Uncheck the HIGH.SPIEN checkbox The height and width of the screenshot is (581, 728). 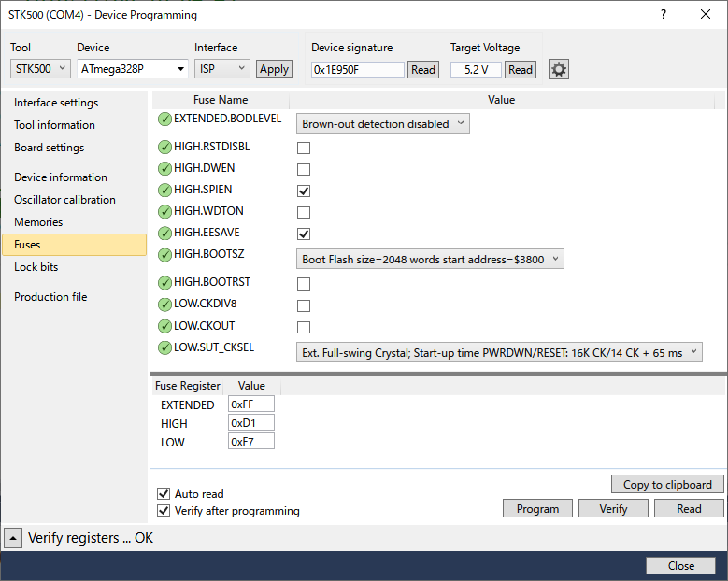(x=304, y=191)
